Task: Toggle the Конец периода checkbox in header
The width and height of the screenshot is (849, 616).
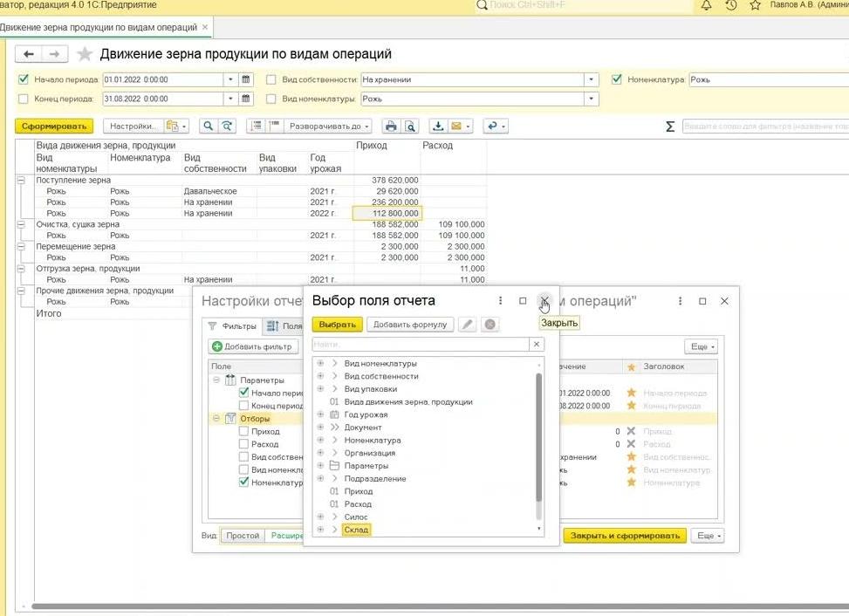Action: coord(24,99)
